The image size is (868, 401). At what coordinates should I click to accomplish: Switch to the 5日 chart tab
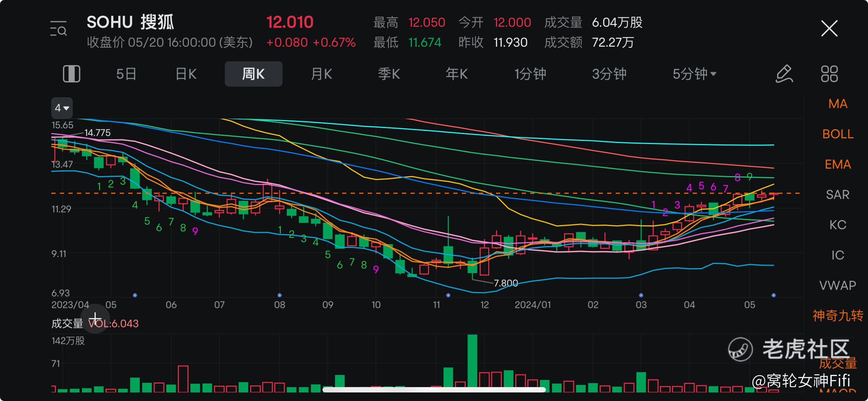tap(126, 74)
